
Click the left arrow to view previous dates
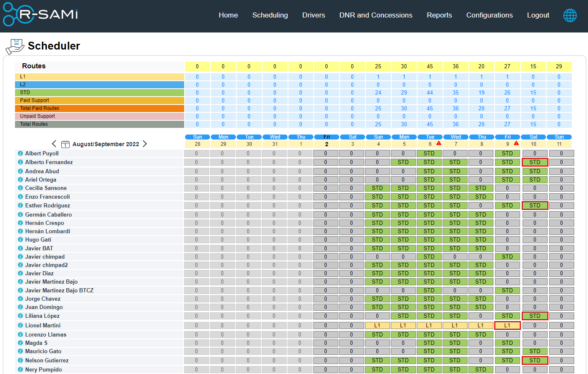[x=54, y=144]
